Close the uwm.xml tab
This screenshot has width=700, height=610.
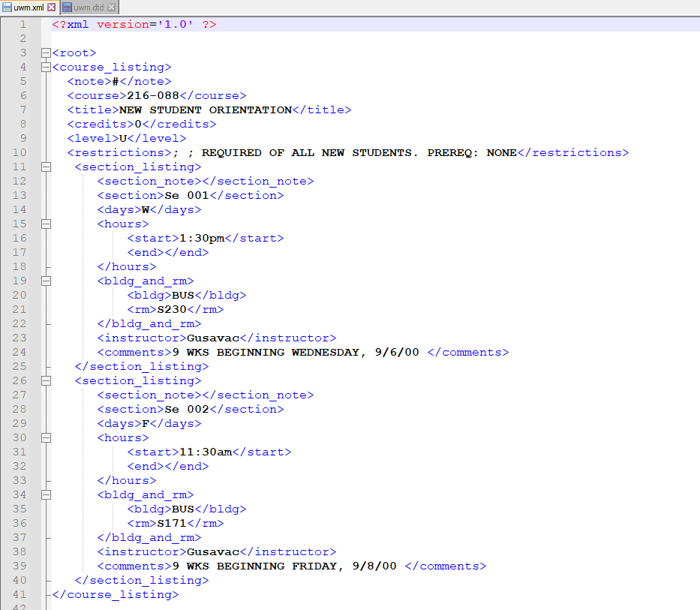[x=51, y=6]
